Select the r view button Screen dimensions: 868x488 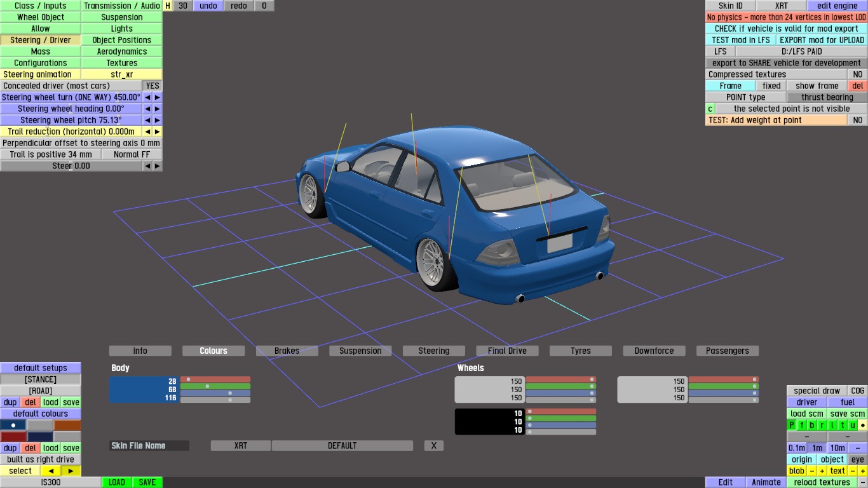point(822,425)
